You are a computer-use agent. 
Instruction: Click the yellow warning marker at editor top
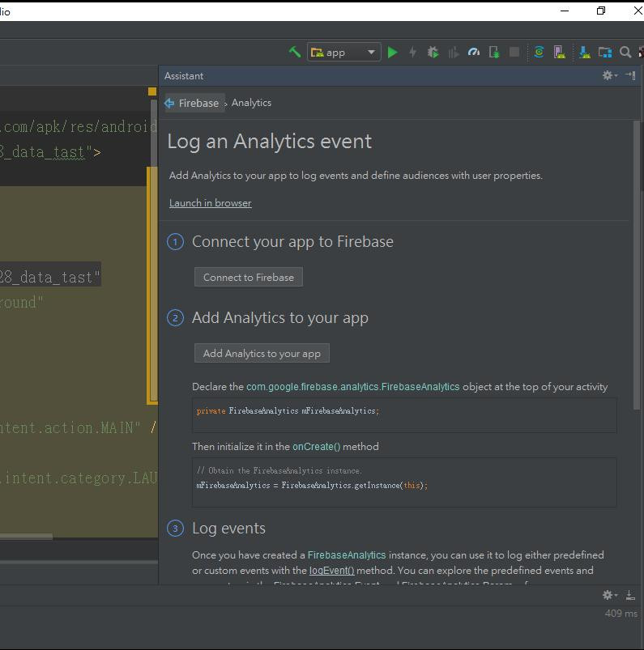tap(152, 91)
